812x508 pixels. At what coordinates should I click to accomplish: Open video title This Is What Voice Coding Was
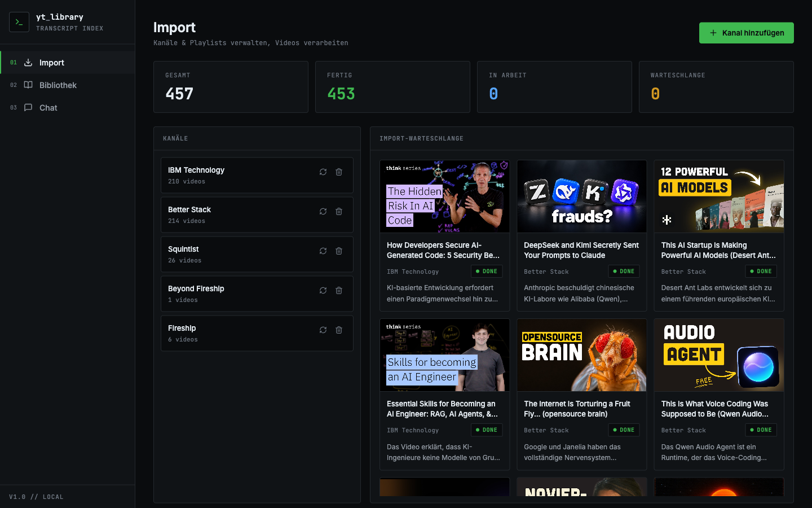click(x=715, y=409)
